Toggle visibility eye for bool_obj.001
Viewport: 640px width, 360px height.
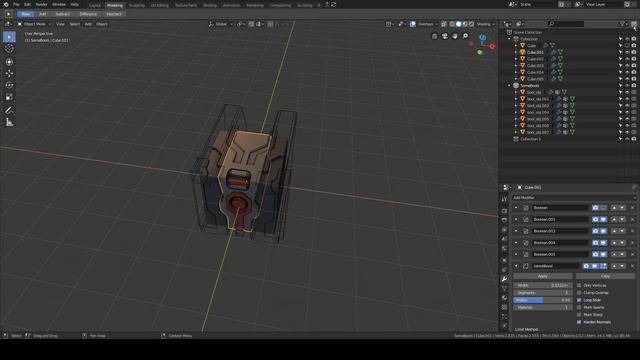point(627,99)
